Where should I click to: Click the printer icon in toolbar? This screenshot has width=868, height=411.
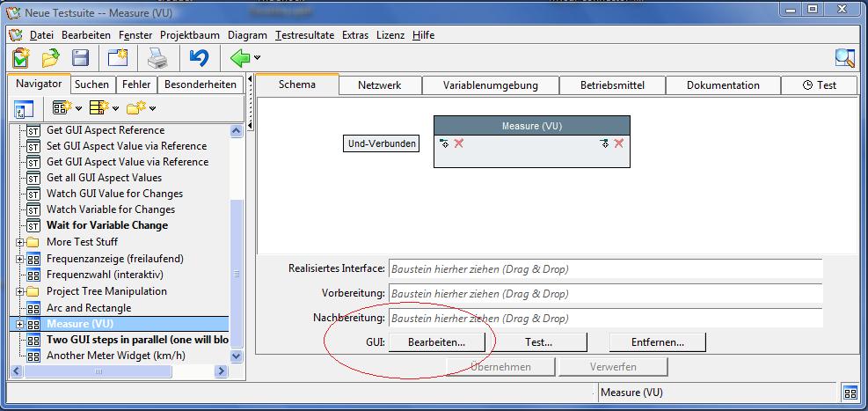click(x=157, y=59)
